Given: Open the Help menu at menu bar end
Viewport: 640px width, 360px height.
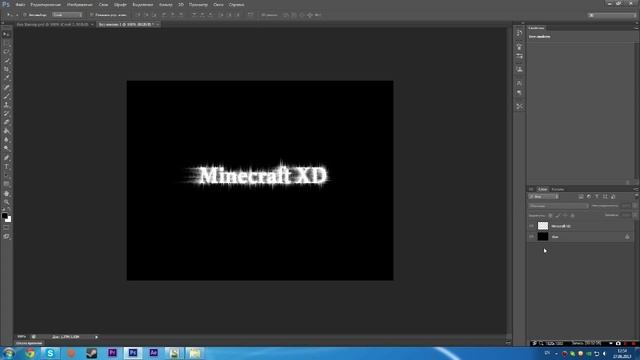Looking at the screenshot, I should click(x=236, y=5).
